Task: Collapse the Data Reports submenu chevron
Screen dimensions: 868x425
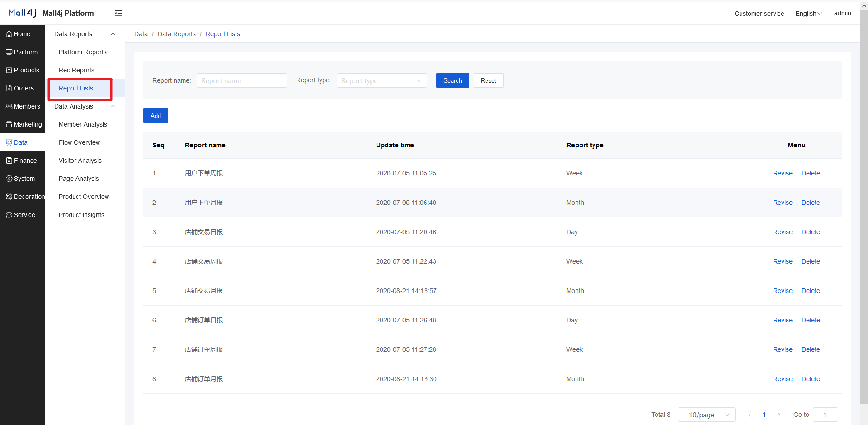Action: pos(113,34)
